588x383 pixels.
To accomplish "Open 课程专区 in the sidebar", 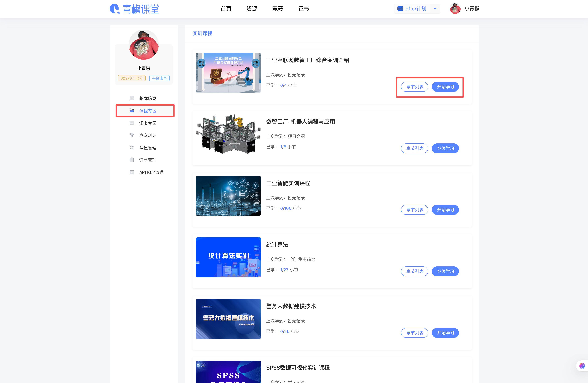I will click(x=148, y=111).
